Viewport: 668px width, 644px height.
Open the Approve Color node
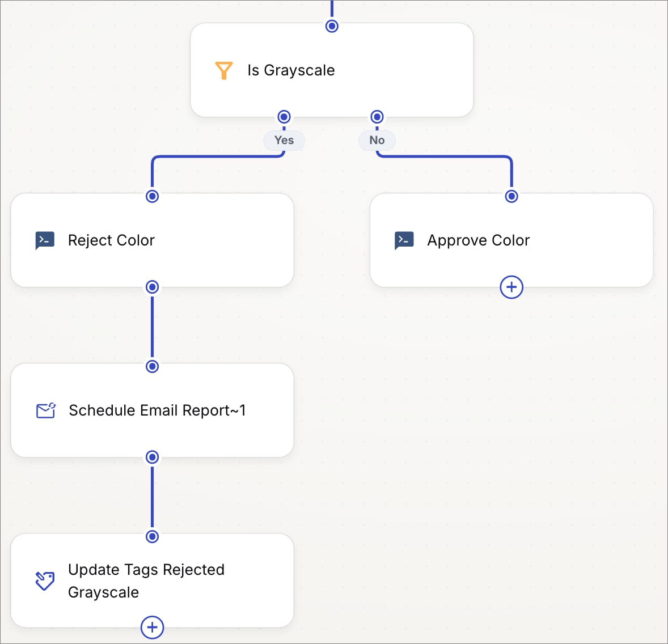tap(511, 240)
